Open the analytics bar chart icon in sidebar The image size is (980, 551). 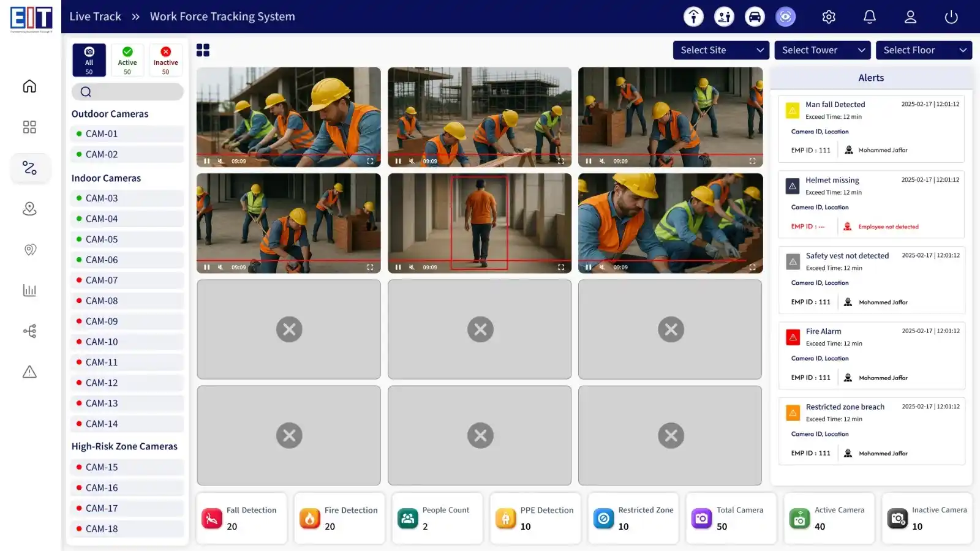tap(29, 290)
